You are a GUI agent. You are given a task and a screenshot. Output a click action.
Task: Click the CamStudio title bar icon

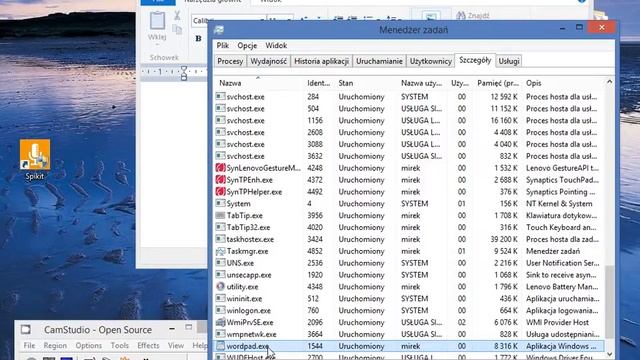(x=26, y=329)
